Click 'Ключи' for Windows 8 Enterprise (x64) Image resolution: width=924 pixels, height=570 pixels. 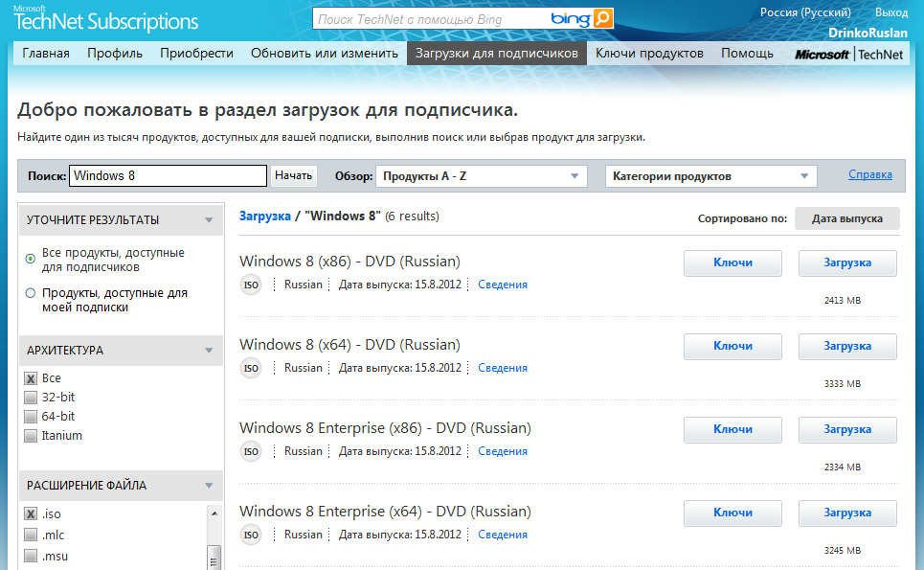click(x=733, y=513)
